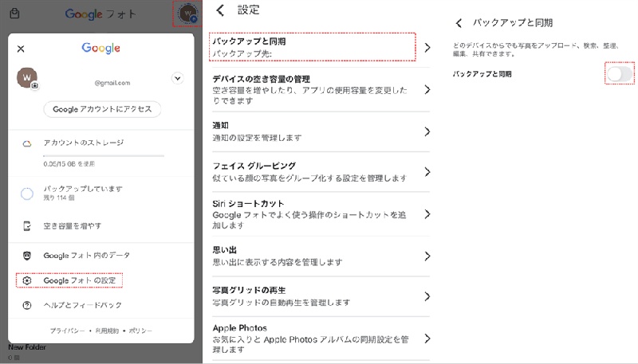Viewport: 638px width, 364px height.
Task: Expand 写真グリッドの再生 chevron
Action: tap(427, 296)
